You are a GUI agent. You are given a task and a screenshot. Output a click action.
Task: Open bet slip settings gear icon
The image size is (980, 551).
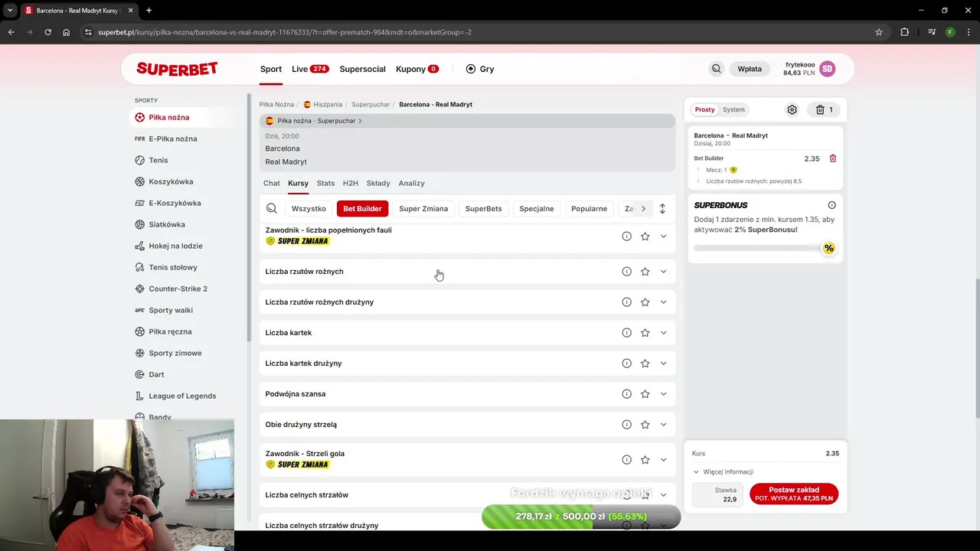click(792, 109)
